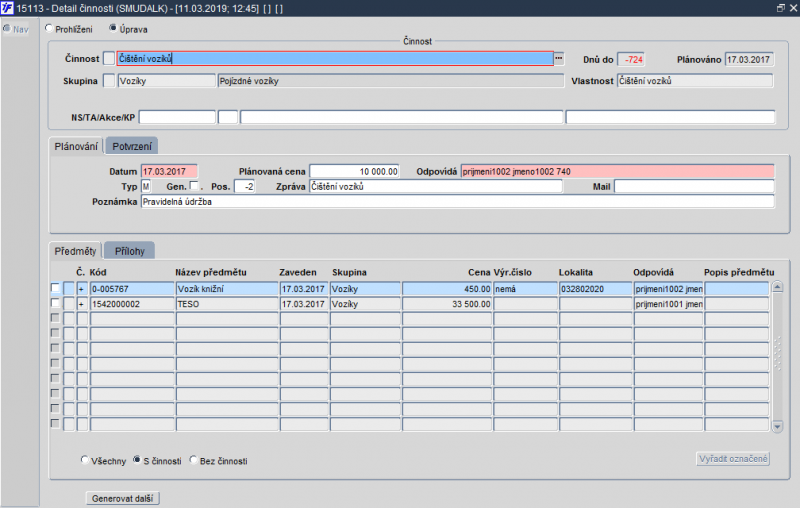Image resolution: width=800 pixels, height=508 pixels.
Task: Tick the checkbox for row TESO
Action: [55, 303]
